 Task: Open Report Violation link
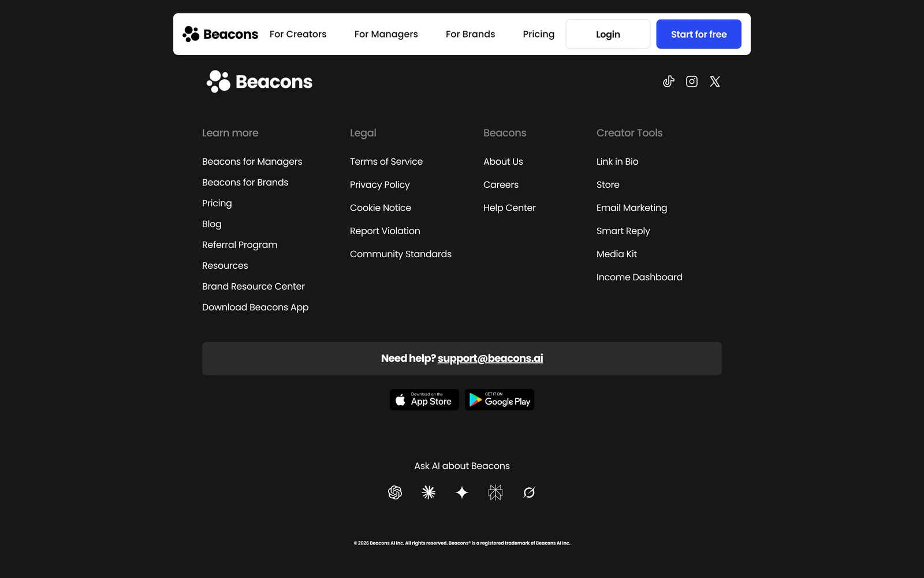coord(385,231)
